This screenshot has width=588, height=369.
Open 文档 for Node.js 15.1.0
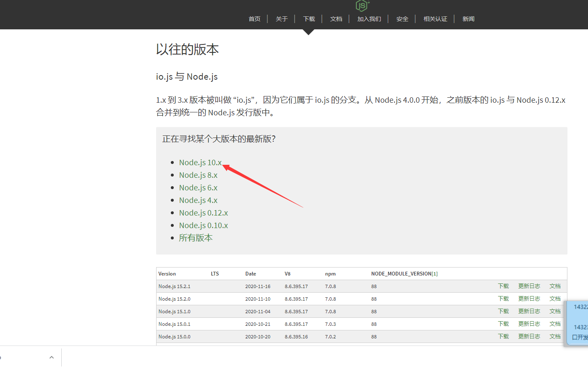pyautogui.click(x=555, y=311)
